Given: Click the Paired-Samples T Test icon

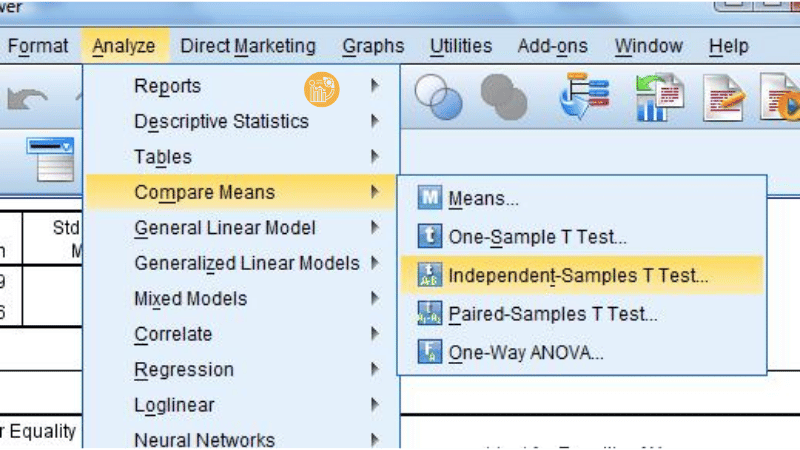Looking at the screenshot, I should tap(430, 313).
